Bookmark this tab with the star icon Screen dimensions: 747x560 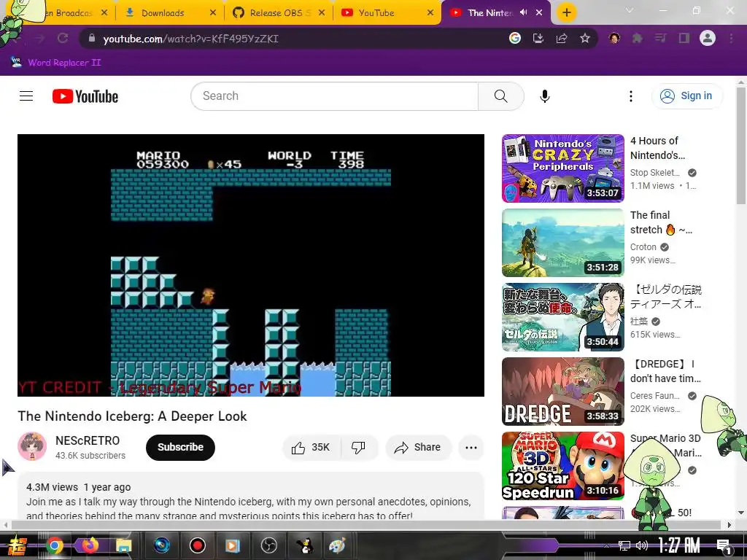[585, 38]
